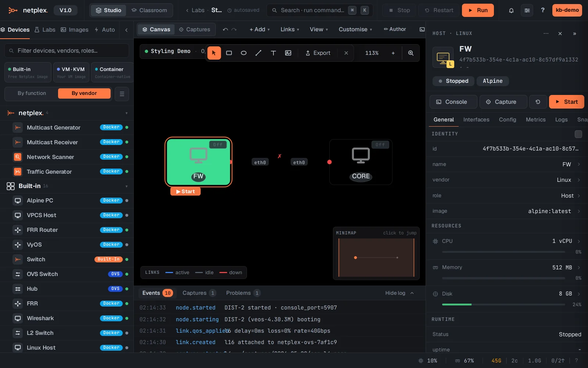Switch to Studio mode
The width and height of the screenshot is (588, 368).
108,10
